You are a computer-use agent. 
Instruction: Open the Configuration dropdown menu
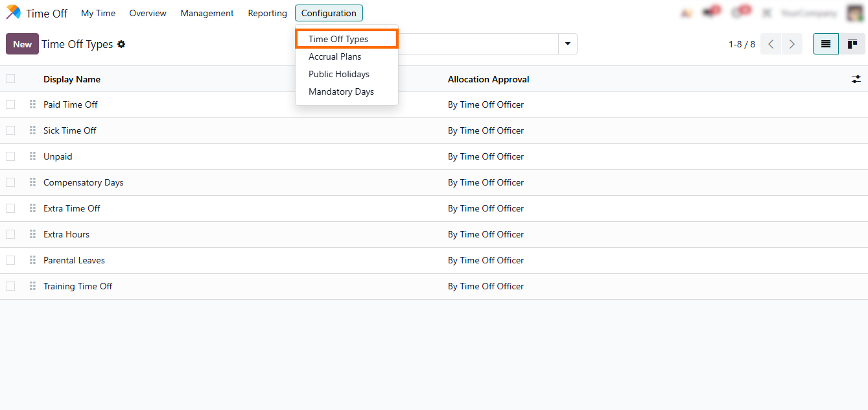(329, 13)
